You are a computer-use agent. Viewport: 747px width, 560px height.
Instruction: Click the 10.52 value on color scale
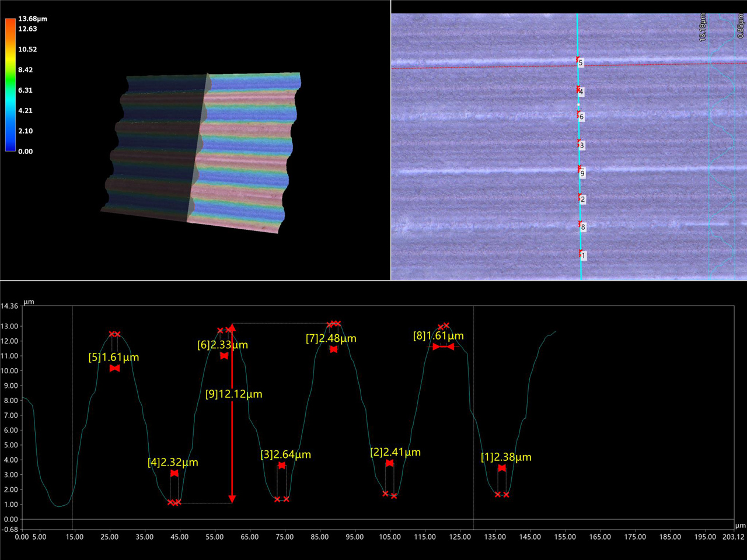pos(27,50)
